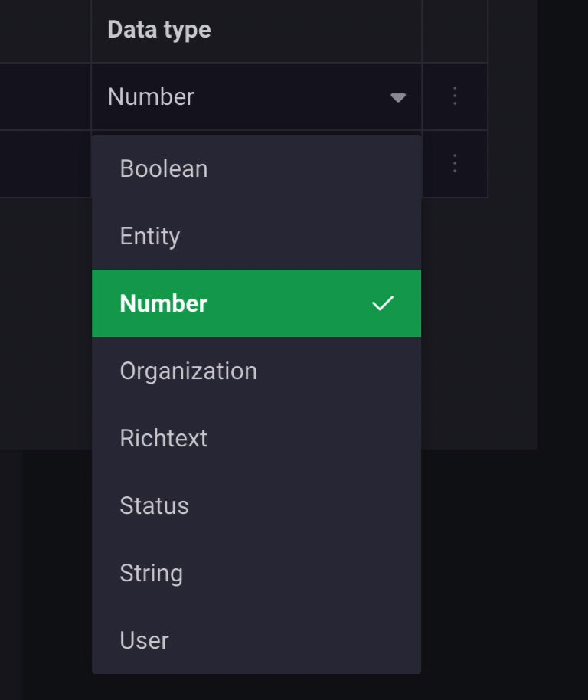Click the empty header cell above the three-dot icons
Viewport: 588px width, 700px height.
[455, 31]
